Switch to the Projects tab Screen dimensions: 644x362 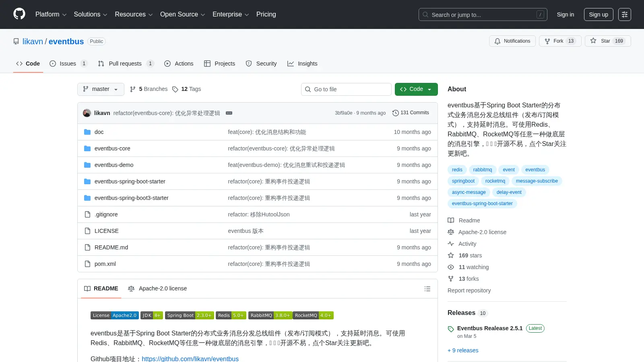(x=219, y=64)
